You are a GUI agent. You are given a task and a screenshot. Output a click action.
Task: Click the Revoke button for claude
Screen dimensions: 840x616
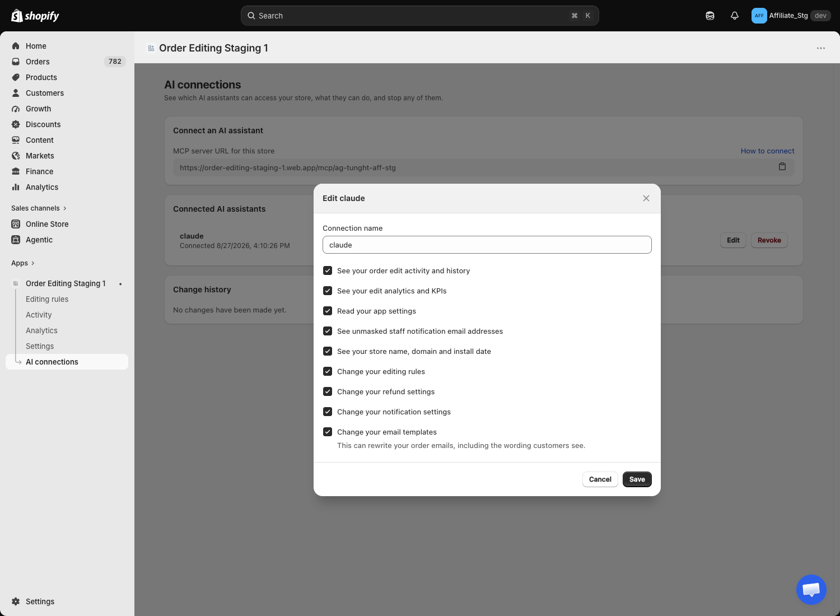[769, 240]
